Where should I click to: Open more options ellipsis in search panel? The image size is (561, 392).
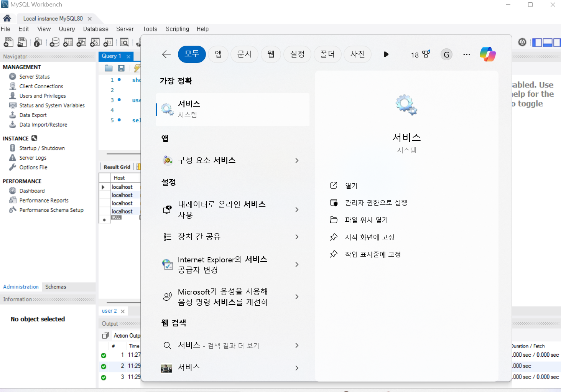pyautogui.click(x=467, y=54)
